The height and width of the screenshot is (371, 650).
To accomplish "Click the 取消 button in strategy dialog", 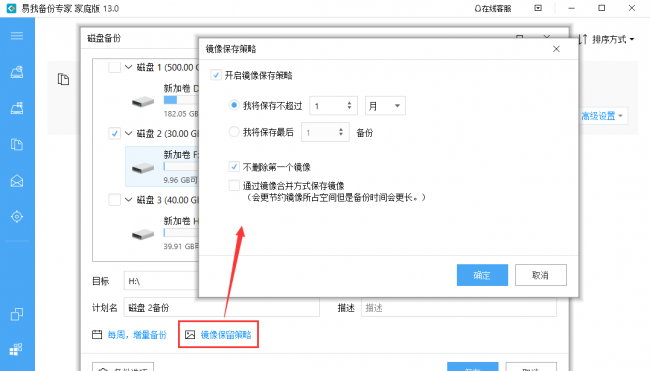I will click(x=541, y=275).
